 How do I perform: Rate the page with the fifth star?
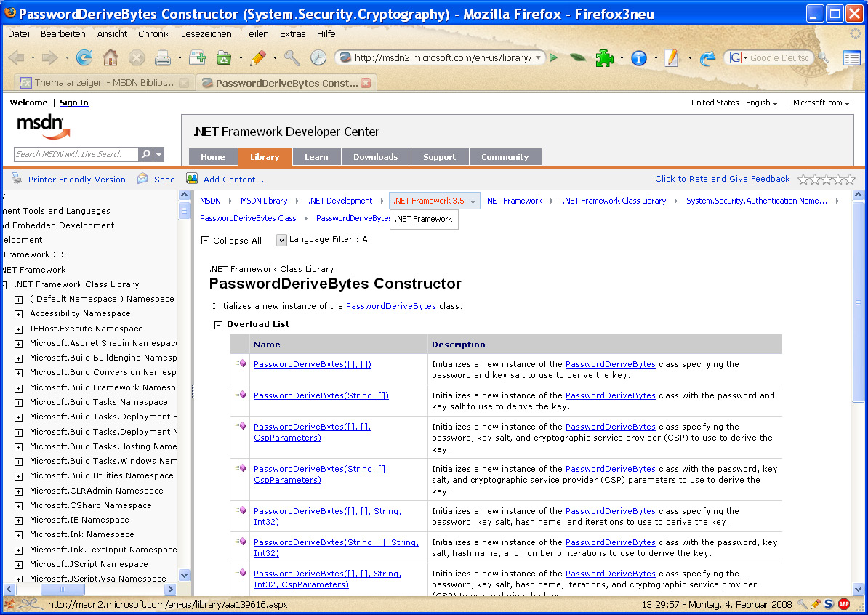tap(849, 179)
